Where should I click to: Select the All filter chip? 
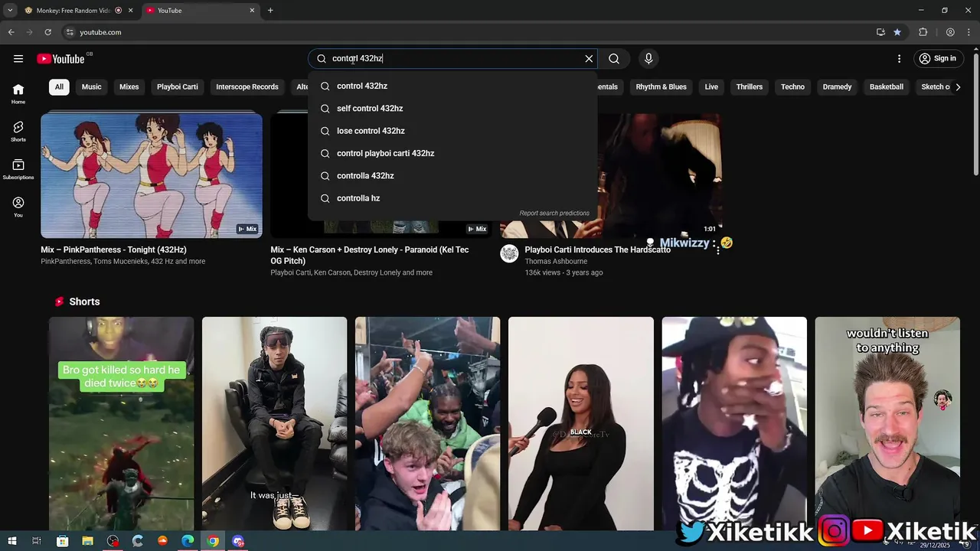click(59, 86)
